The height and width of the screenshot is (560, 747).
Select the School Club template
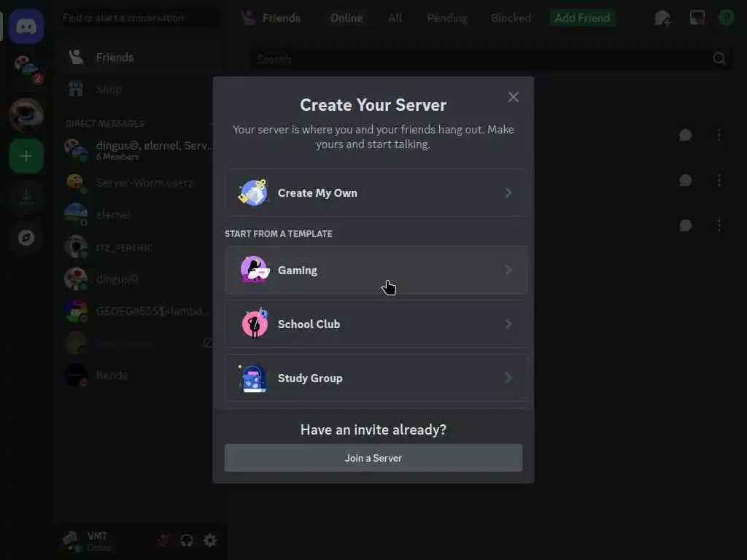[376, 324]
